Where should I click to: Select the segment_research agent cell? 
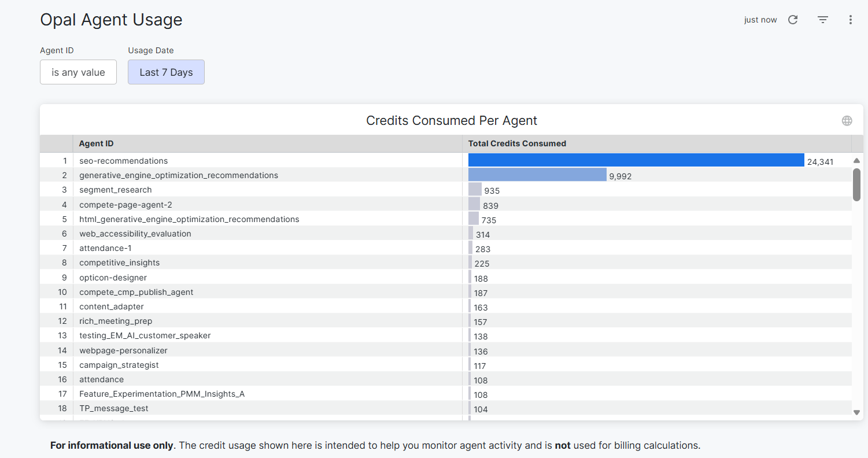click(116, 190)
